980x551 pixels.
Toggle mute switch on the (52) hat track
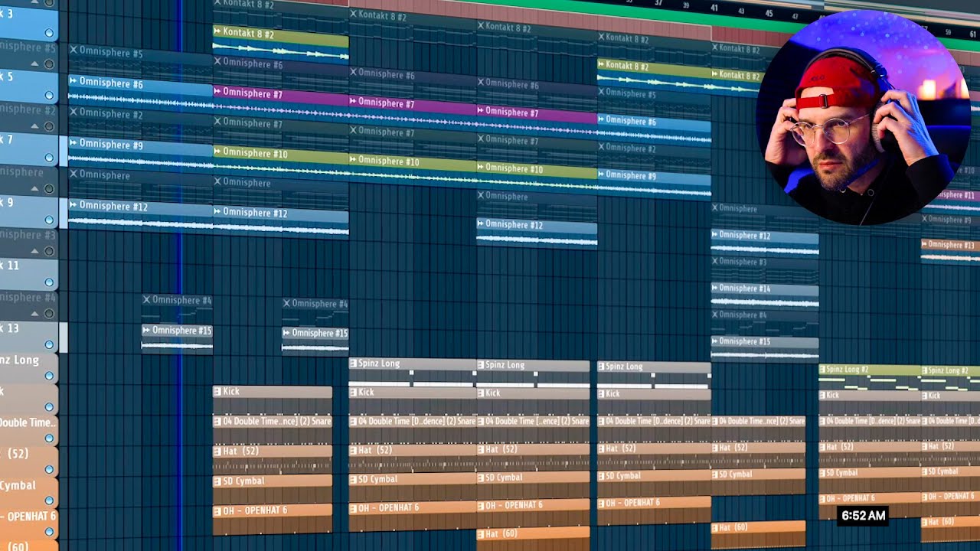(49, 469)
